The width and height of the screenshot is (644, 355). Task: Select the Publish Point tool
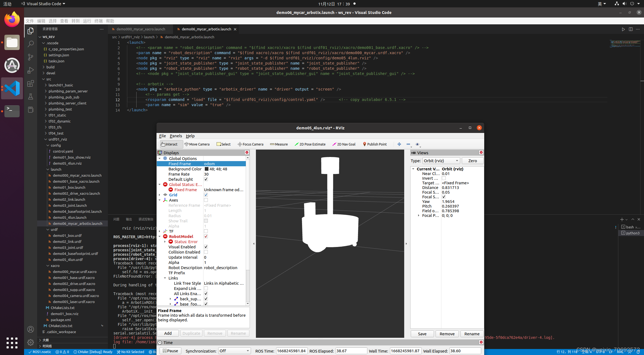(x=375, y=144)
